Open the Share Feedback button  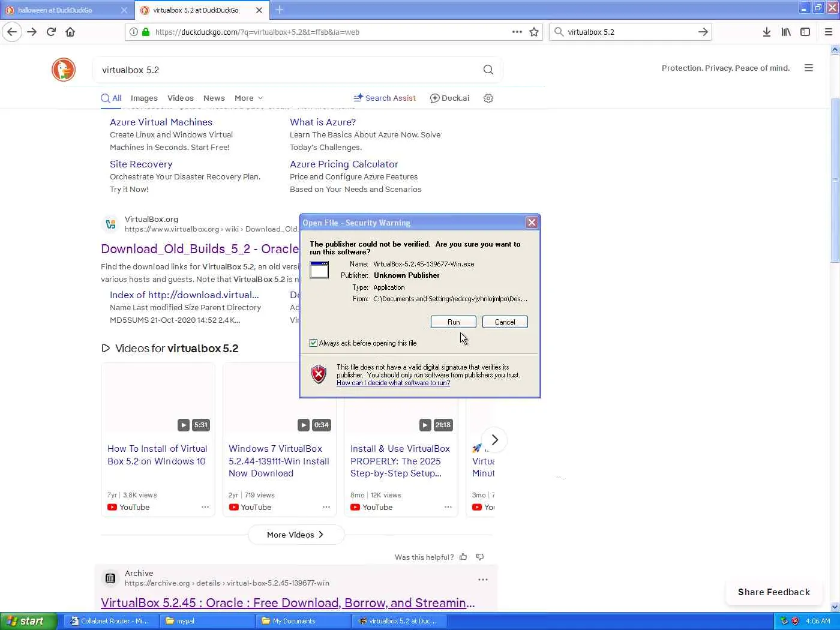tap(774, 592)
